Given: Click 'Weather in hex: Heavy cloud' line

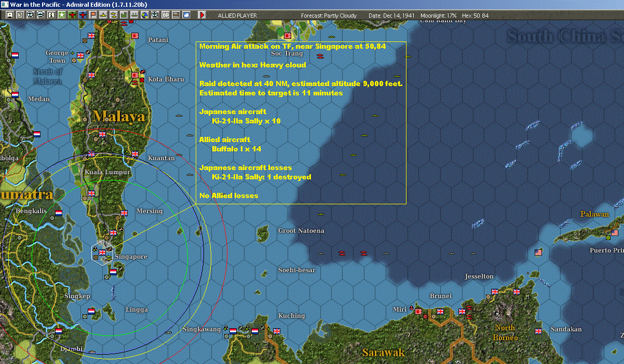Looking at the screenshot, I should pyautogui.click(x=253, y=65).
